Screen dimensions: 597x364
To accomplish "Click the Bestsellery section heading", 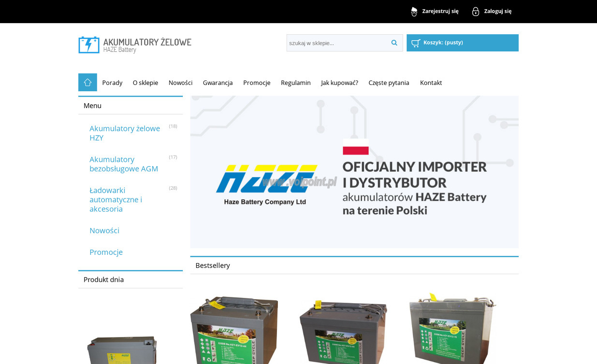I will click(x=213, y=266).
